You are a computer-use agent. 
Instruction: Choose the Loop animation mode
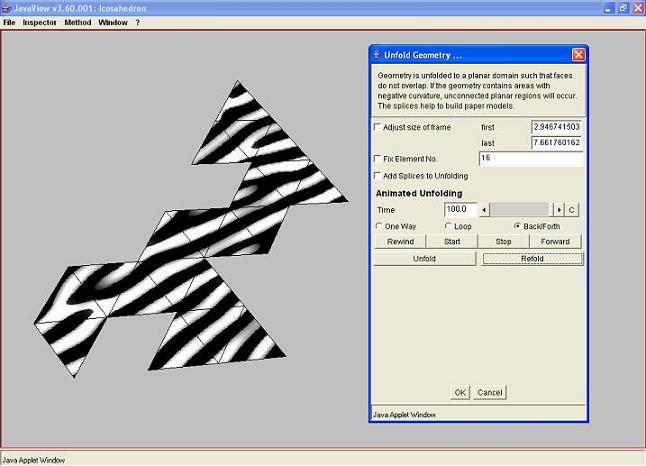pyautogui.click(x=446, y=226)
